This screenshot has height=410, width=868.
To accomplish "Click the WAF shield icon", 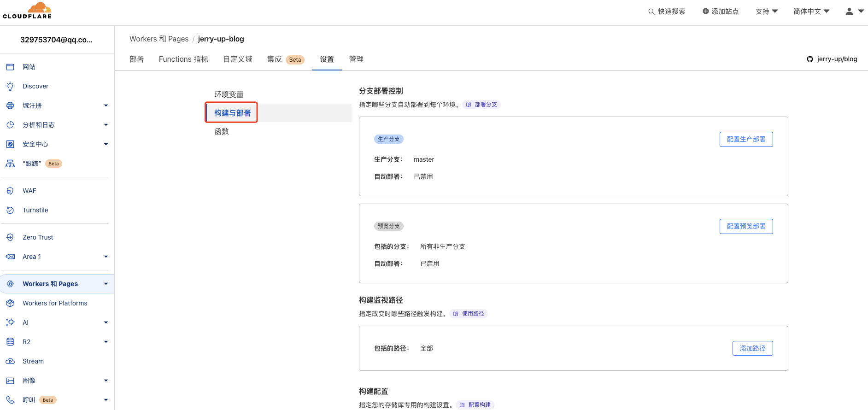I will 10,191.
